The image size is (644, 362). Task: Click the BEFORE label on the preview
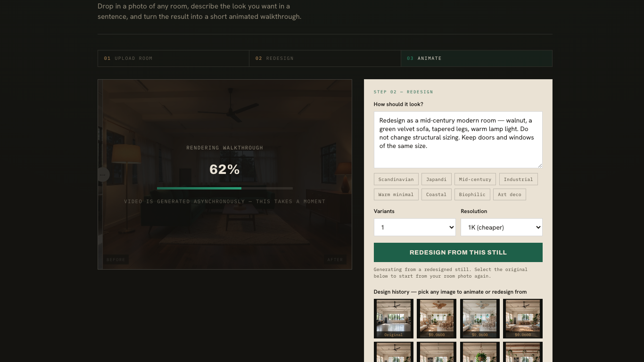[116, 260]
